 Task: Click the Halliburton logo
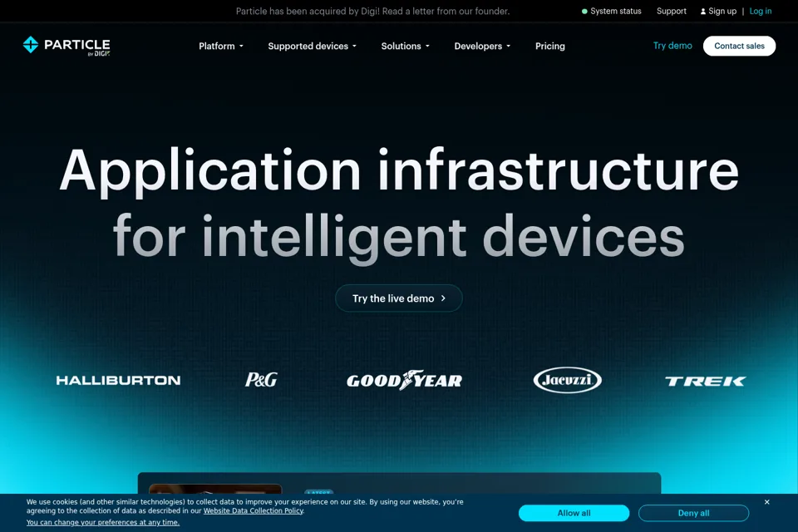point(118,380)
